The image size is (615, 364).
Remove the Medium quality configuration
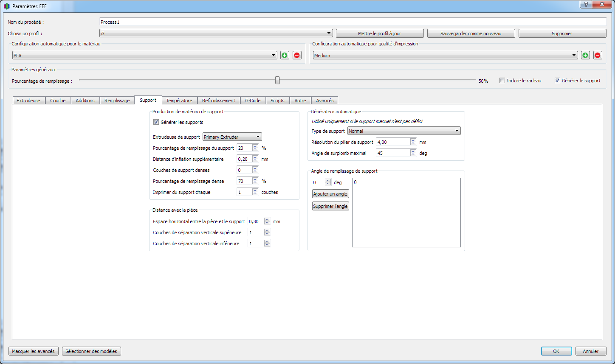click(x=598, y=55)
